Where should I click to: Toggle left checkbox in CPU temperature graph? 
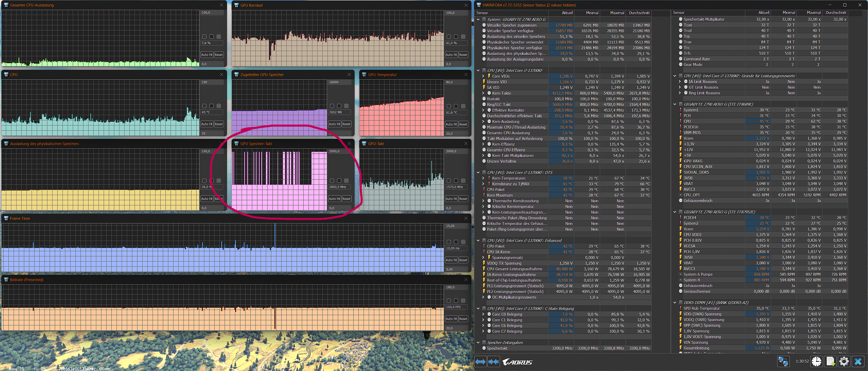coord(204,106)
